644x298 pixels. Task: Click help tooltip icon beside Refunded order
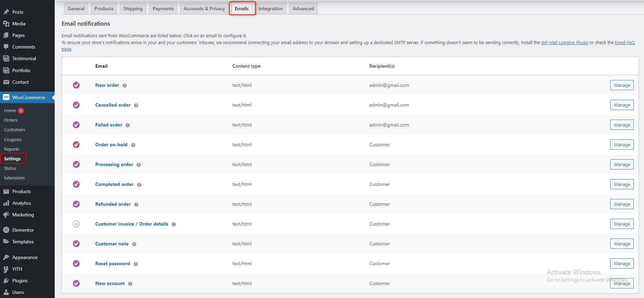136,205
